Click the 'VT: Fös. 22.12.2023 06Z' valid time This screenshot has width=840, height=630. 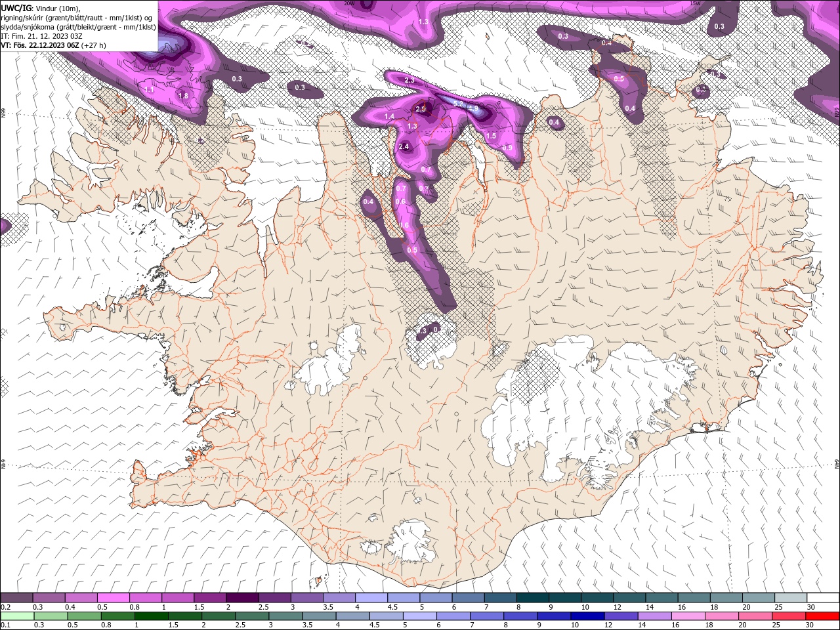(41, 45)
